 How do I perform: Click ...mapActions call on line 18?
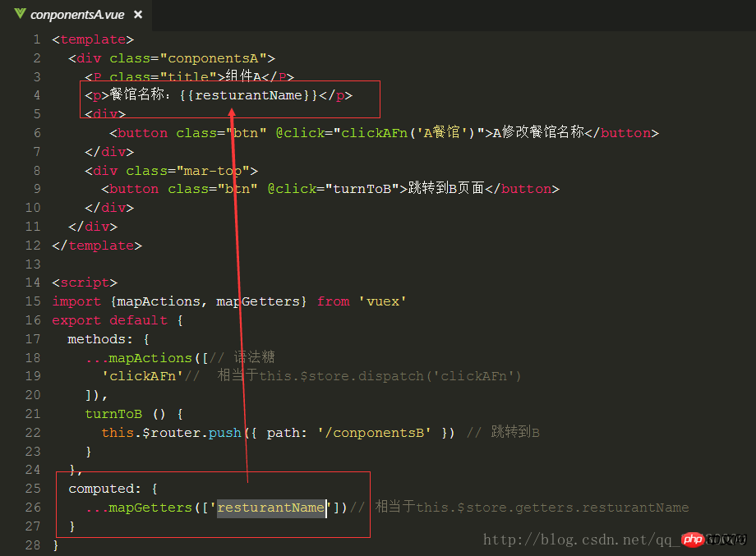[147, 358]
